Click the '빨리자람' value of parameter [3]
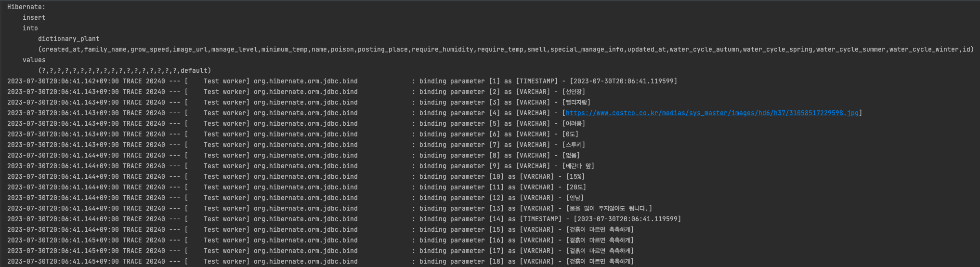The height and width of the screenshot is (267, 980). pos(576,103)
